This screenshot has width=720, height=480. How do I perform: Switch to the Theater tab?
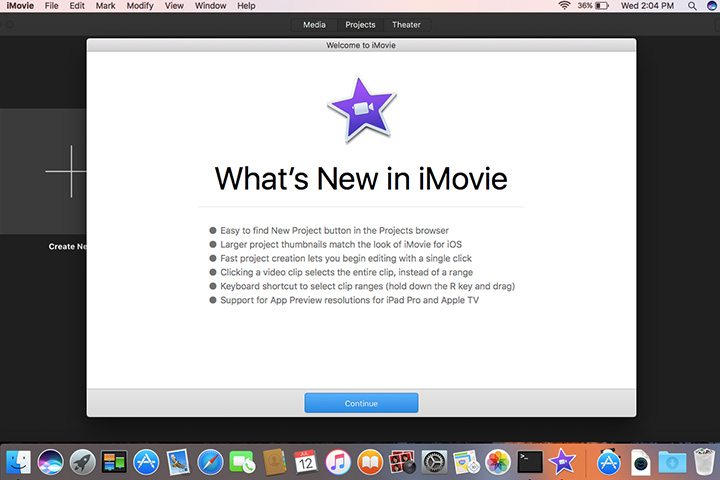406,25
